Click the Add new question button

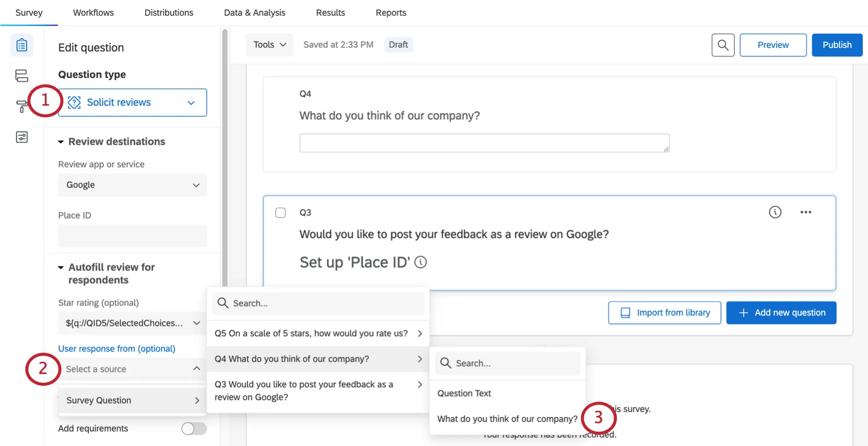(x=781, y=313)
